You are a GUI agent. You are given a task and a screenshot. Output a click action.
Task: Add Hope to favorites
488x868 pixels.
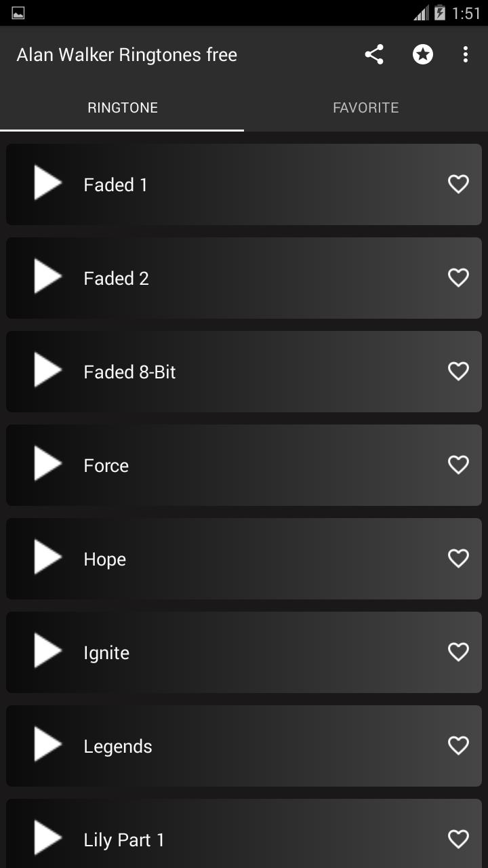tap(459, 558)
